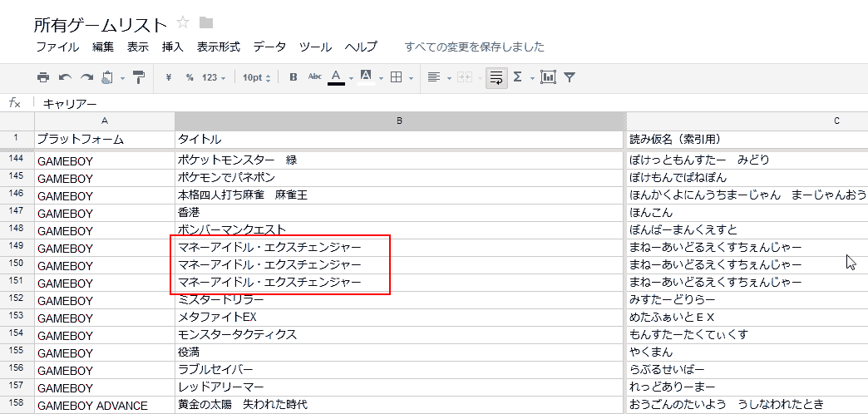This screenshot has height=414, width=868.
Task: Open the borders dropdown arrow
Action: point(411,79)
